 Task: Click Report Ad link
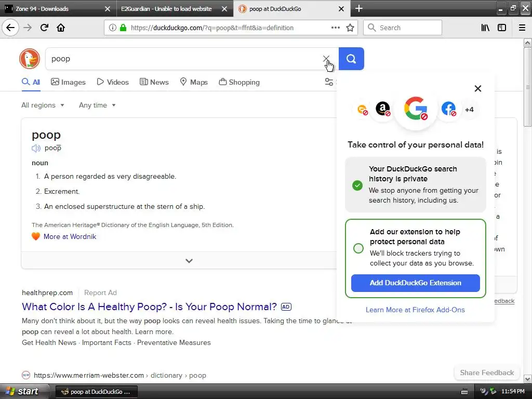pyautogui.click(x=100, y=292)
